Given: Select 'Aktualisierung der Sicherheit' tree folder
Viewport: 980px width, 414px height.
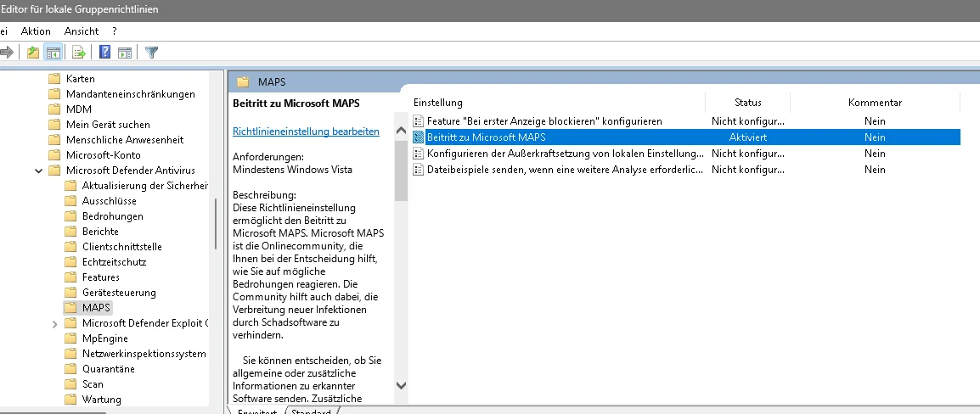Looking at the screenshot, I should click(145, 186).
